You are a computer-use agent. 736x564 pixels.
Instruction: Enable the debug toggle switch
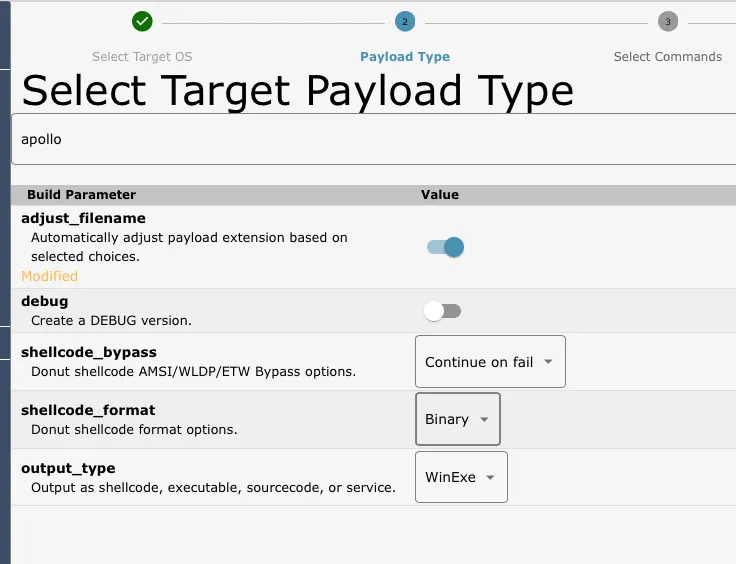tap(442, 311)
